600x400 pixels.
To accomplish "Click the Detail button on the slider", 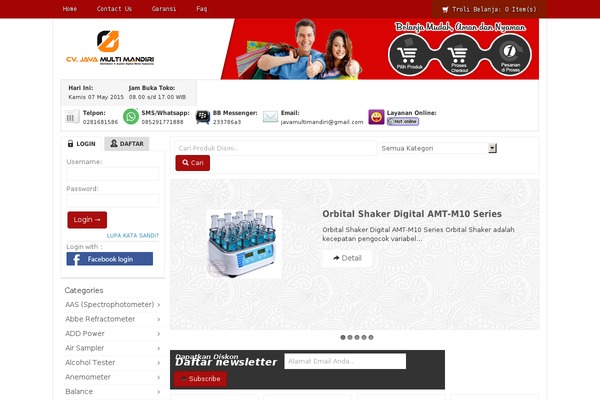I will point(347,258).
